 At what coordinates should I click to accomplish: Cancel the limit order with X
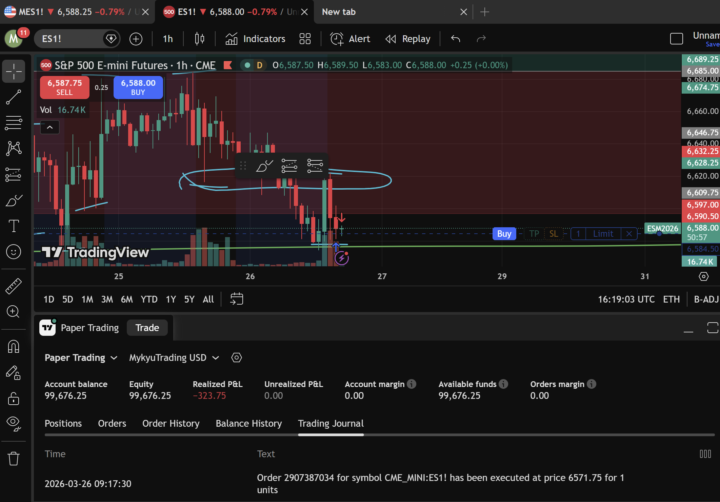pyautogui.click(x=629, y=234)
